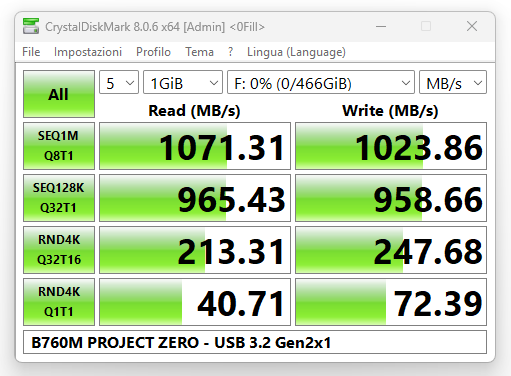
Task: Click the RND4K Q32T16 read result 213.31
Action: (x=195, y=250)
